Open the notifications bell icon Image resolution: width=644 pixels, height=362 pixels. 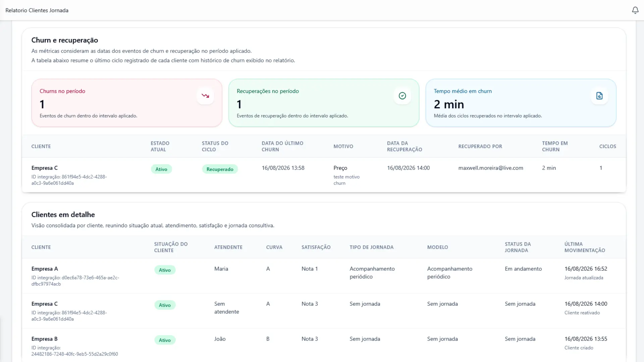[x=635, y=10]
